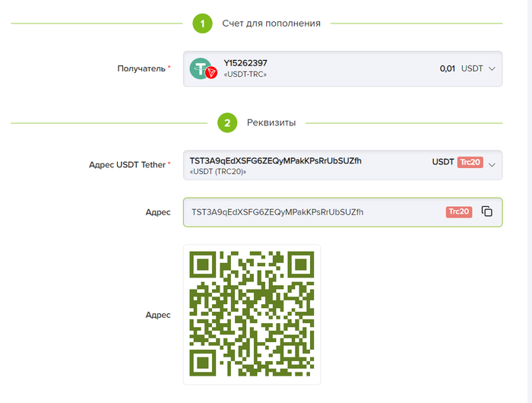Screen dimensions: 532x403
Task: Expand the Получатель account dropdown chevron
Action: click(x=492, y=68)
